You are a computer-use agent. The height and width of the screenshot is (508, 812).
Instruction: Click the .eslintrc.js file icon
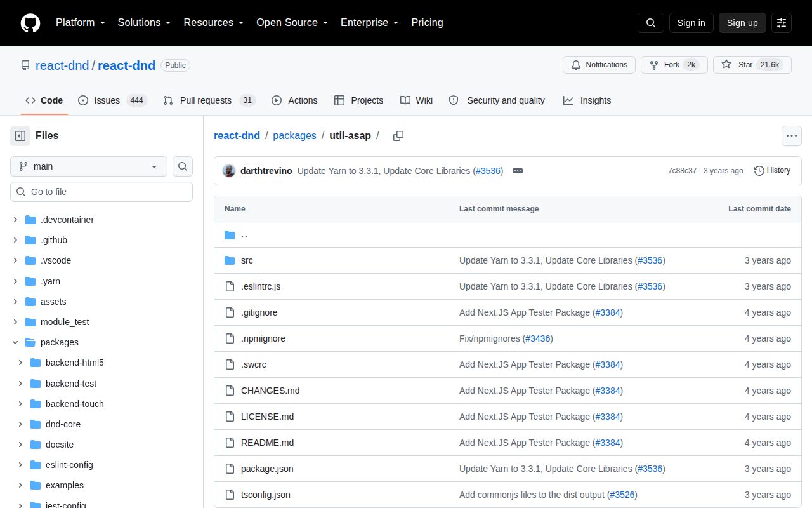230,286
